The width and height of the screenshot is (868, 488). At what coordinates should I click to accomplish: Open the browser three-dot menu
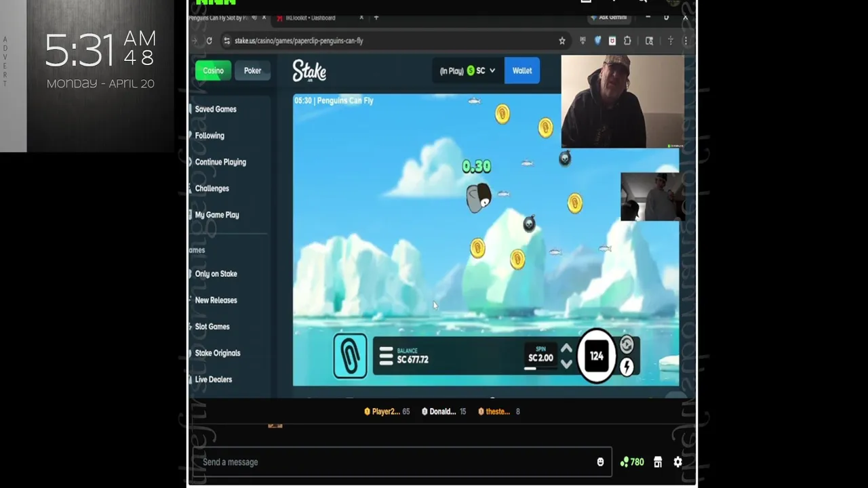[x=686, y=41]
